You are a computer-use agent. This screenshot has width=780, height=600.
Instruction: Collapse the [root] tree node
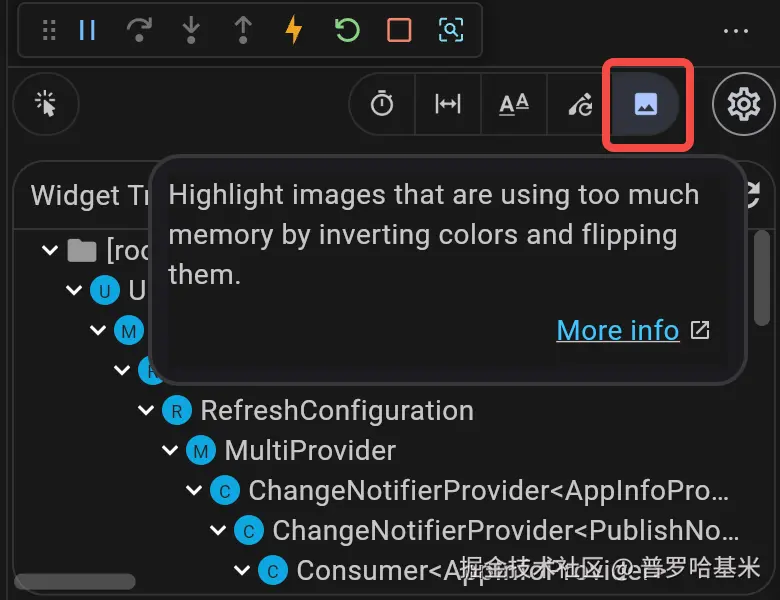[x=50, y=250]
